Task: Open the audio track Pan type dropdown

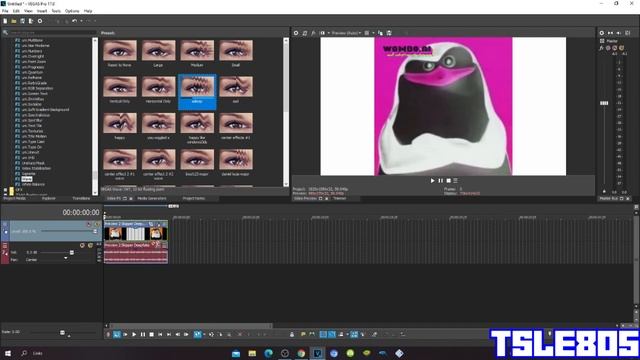Action: tap(66, 259)
